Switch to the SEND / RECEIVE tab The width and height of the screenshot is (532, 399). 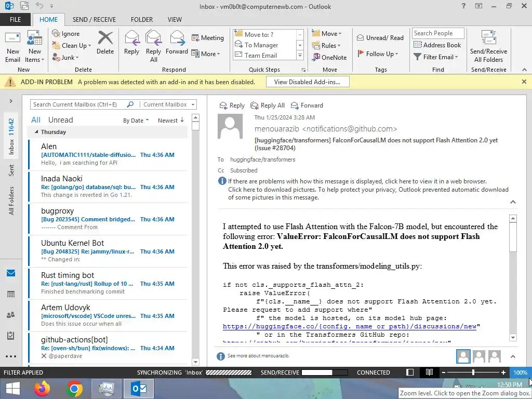click(x=94, y=20)
